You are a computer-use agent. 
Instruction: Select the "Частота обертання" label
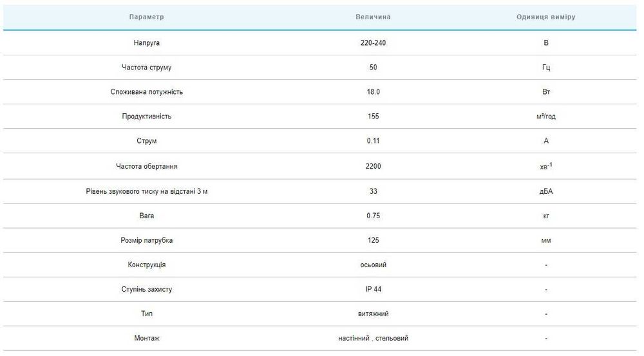[147, 166]
